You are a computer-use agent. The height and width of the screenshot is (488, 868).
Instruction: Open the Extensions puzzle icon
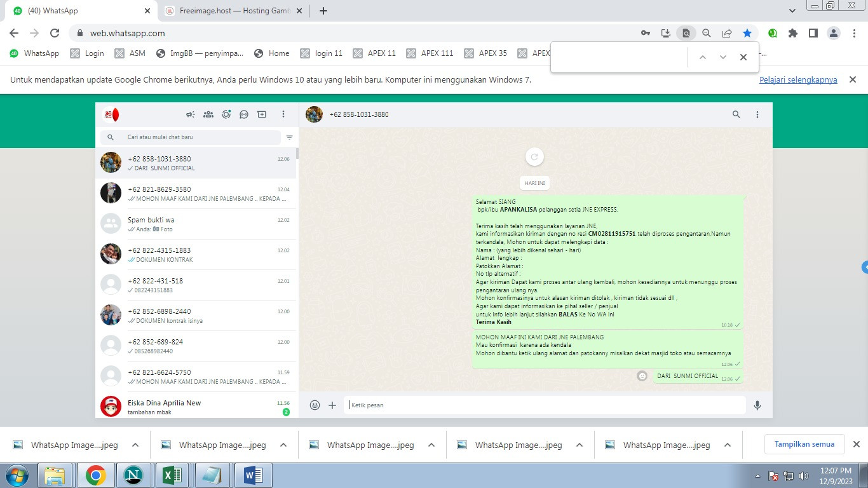pyautogui.click(x=793, y=33)
